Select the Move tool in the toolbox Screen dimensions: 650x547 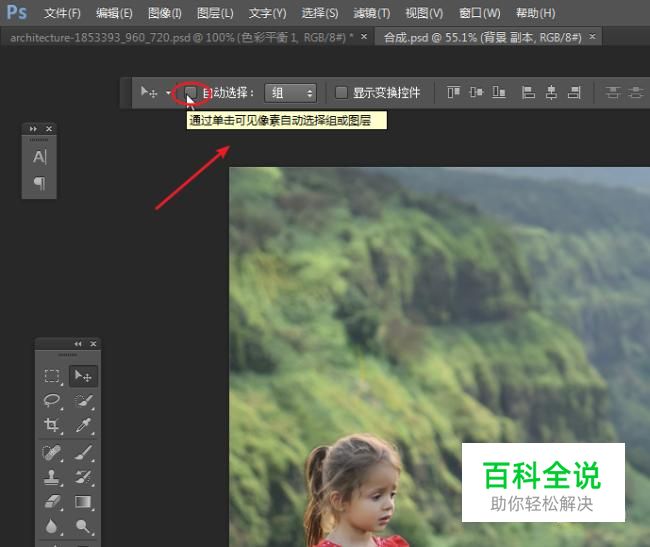pos(83,376)
